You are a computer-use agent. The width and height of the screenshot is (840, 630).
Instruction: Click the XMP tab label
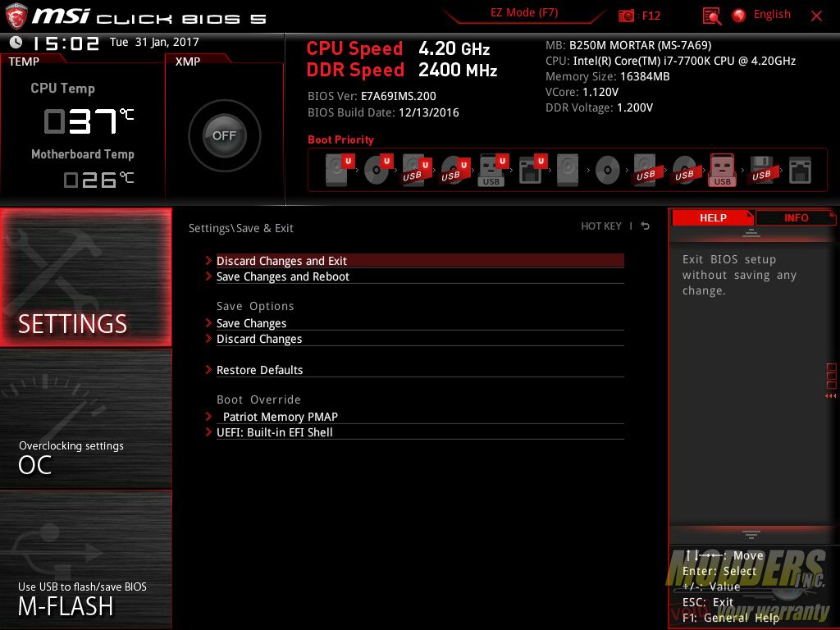188,62
